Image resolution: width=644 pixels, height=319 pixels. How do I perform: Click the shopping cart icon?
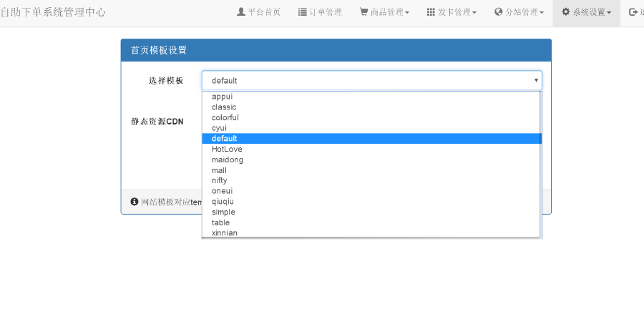(x=364, y=11)
